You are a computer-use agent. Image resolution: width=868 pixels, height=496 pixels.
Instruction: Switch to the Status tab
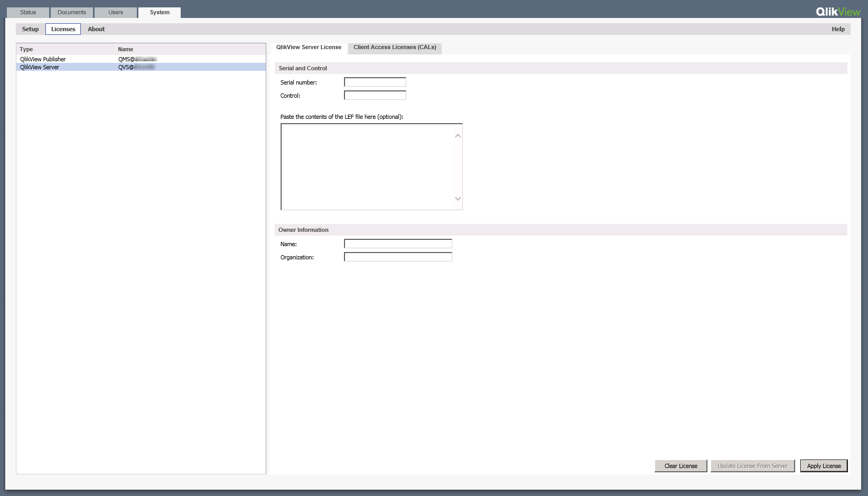coord(27,12)
